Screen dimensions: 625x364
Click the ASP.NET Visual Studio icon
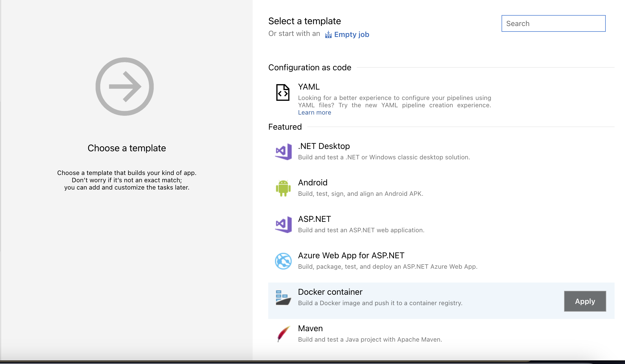click(283, 224)
